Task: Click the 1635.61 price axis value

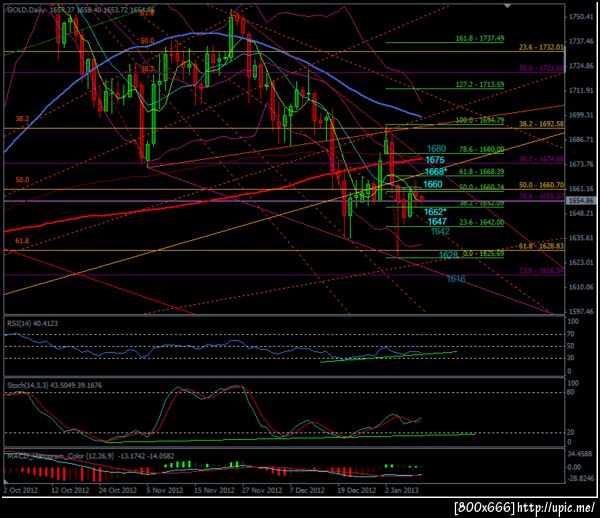Action: coord(581,238)
